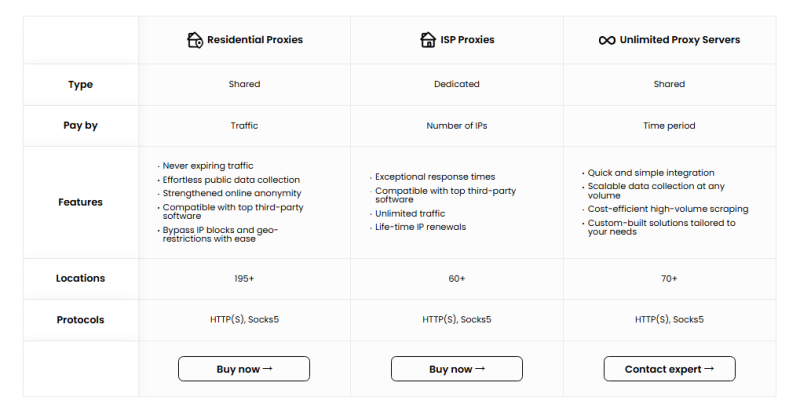Click Never expiring traffic feature text
This screenshot has height=419, width=800.
pyautogui.click(x=212, y=165)
